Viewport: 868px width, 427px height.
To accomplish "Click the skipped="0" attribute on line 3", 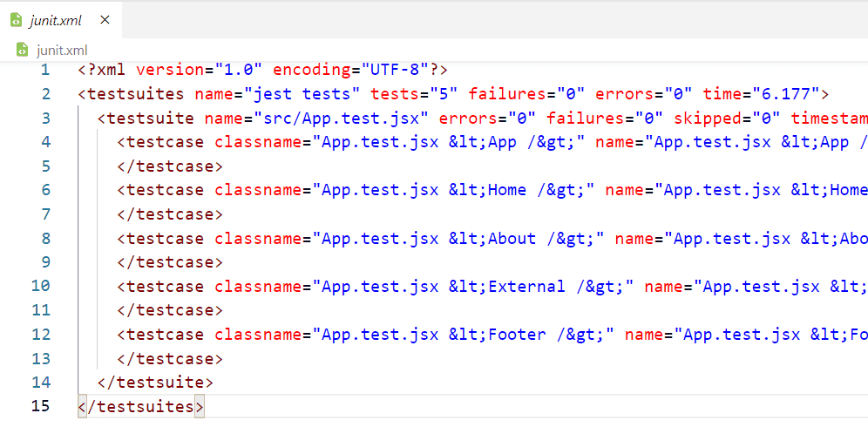I will 727,118.
